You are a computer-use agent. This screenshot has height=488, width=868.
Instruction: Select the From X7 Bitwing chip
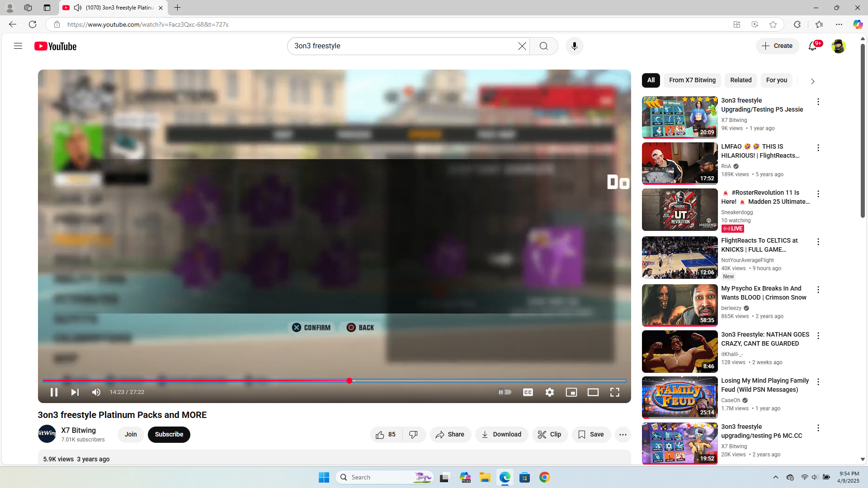point(693,80)
